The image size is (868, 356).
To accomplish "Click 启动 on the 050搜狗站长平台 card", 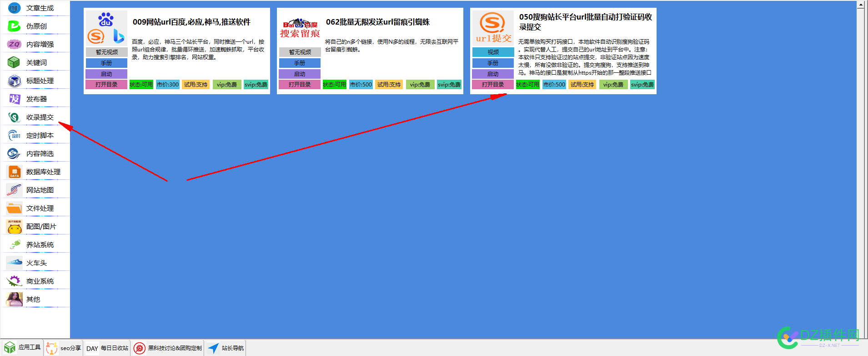I will click(493, 74).
